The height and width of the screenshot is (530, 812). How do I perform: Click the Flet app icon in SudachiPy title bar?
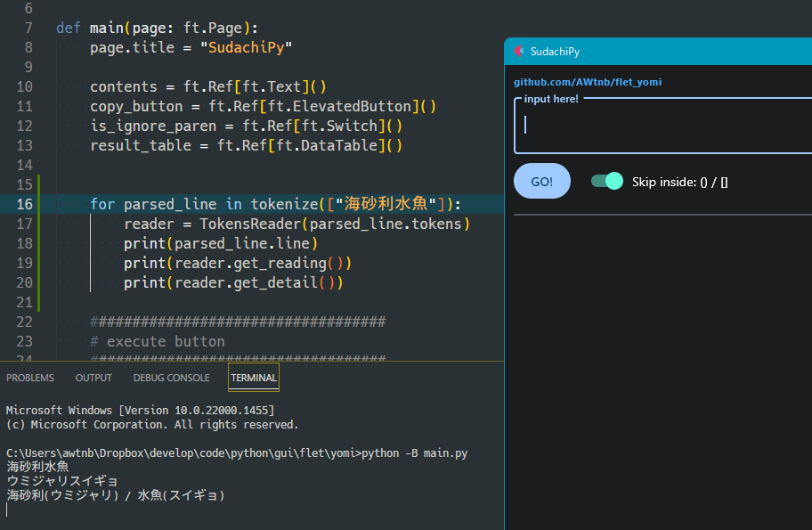pyautogui.click(x=519, y=51)
